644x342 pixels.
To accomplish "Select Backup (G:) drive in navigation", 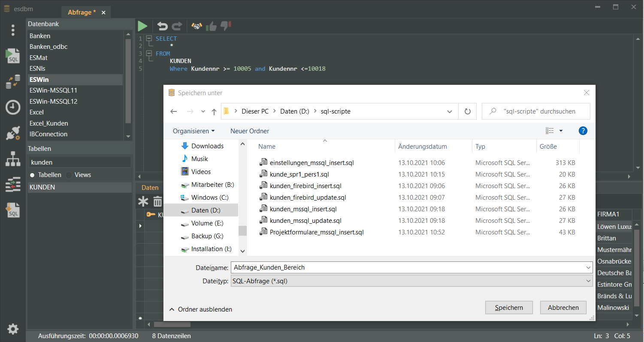I will point(207,236).
